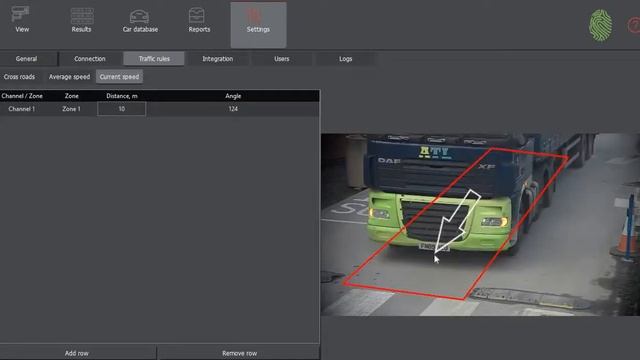640x360 pixels.
Task: Open the View camera section
Action: 21,20
